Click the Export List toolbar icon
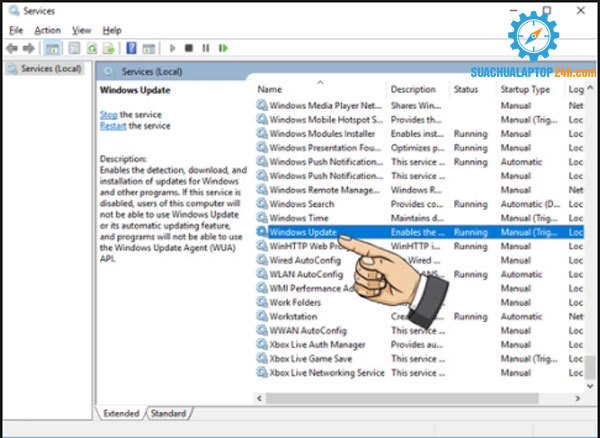Viewport: 600px width, 438px height. click(109, 48)
